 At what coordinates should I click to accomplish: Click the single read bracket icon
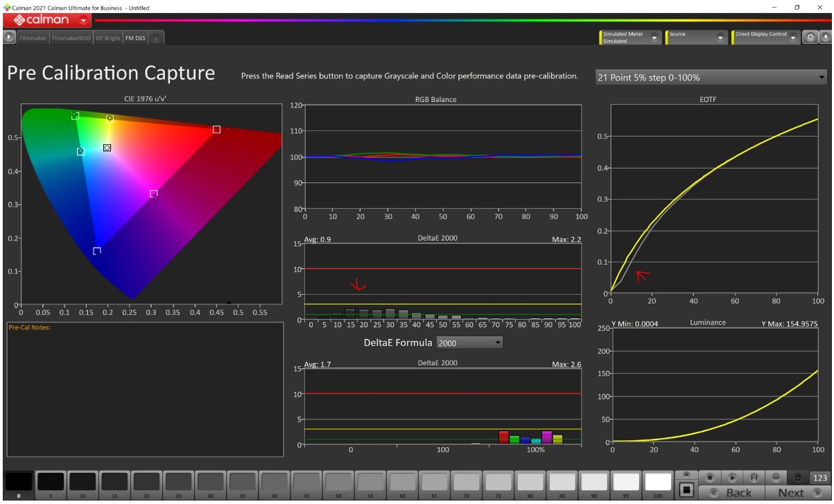(754, 477)
